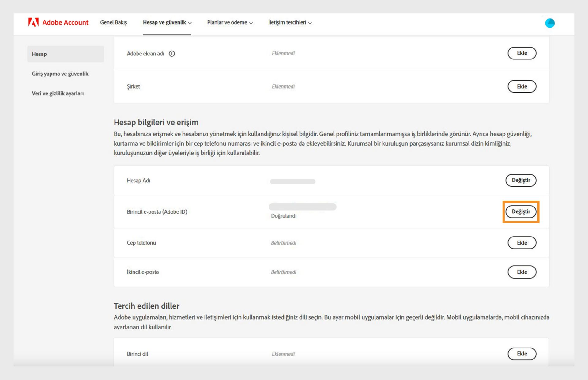
Task: Expand İletişim tercihleri menu
Action: point(290,22)
